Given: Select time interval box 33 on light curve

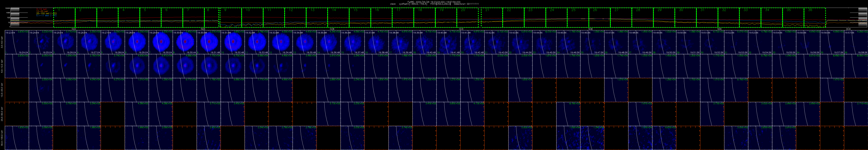Looking at the screenshot, I should pos(750,18).
